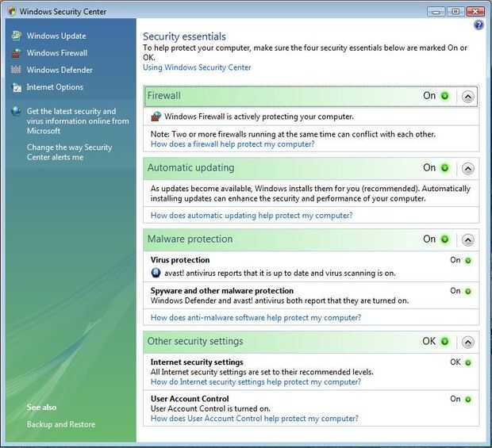Click the Automatic updating header bar
The height and width of the screenshot is (448, 492).
click(311, 168)
